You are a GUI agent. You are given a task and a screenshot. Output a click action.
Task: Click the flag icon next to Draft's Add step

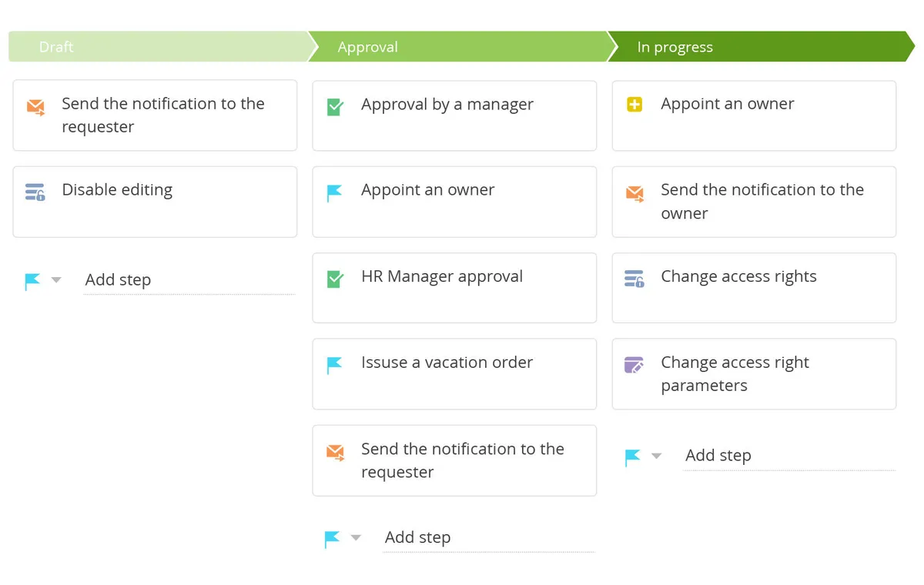click(32, 282)
